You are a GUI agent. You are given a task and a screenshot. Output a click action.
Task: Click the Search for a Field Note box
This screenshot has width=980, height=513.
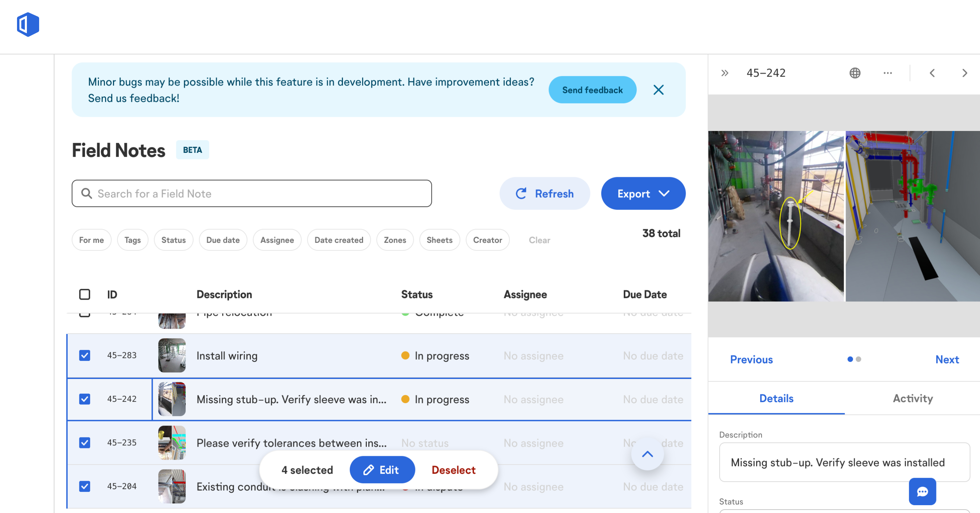point(252,194)
